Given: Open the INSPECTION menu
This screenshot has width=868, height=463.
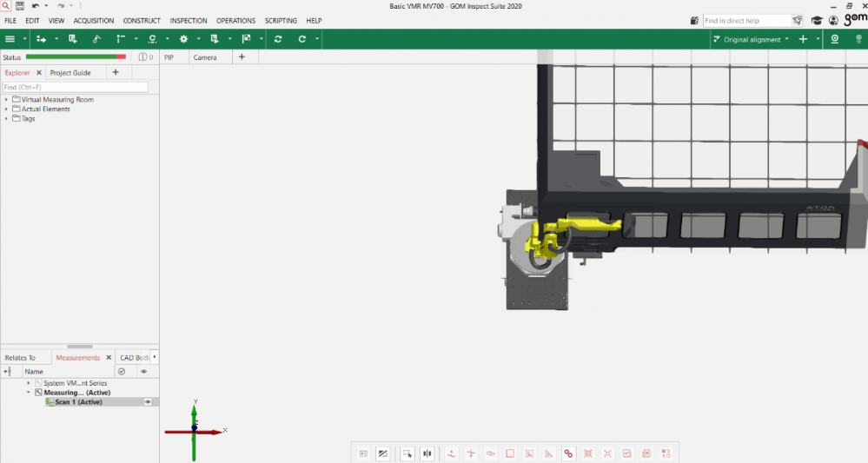Looking at the screenshot, I should 189,20.
